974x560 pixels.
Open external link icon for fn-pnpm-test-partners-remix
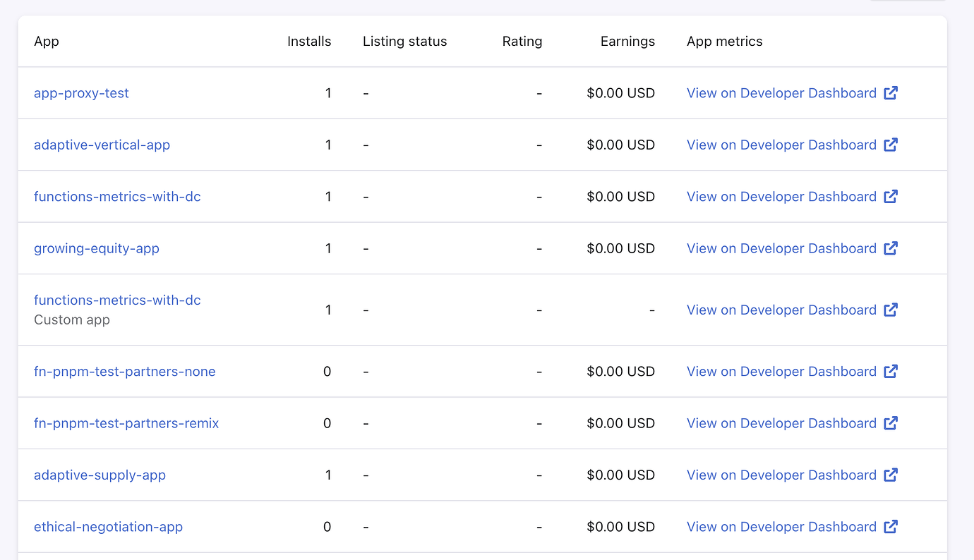[891, 423]
